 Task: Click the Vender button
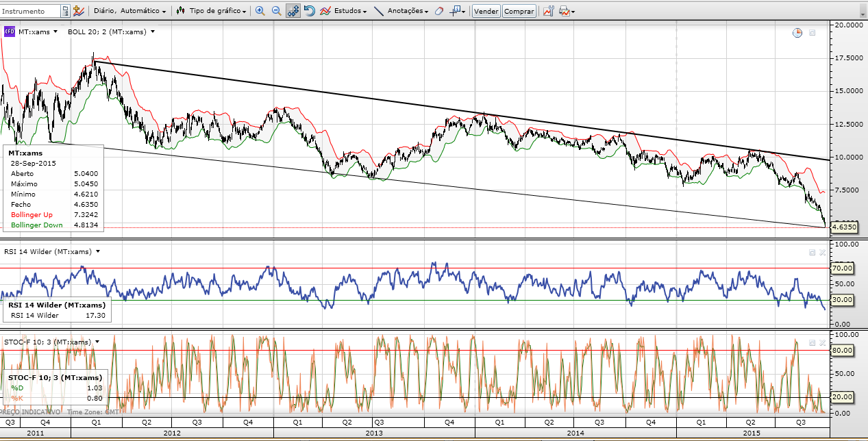[x=486, y=12]
